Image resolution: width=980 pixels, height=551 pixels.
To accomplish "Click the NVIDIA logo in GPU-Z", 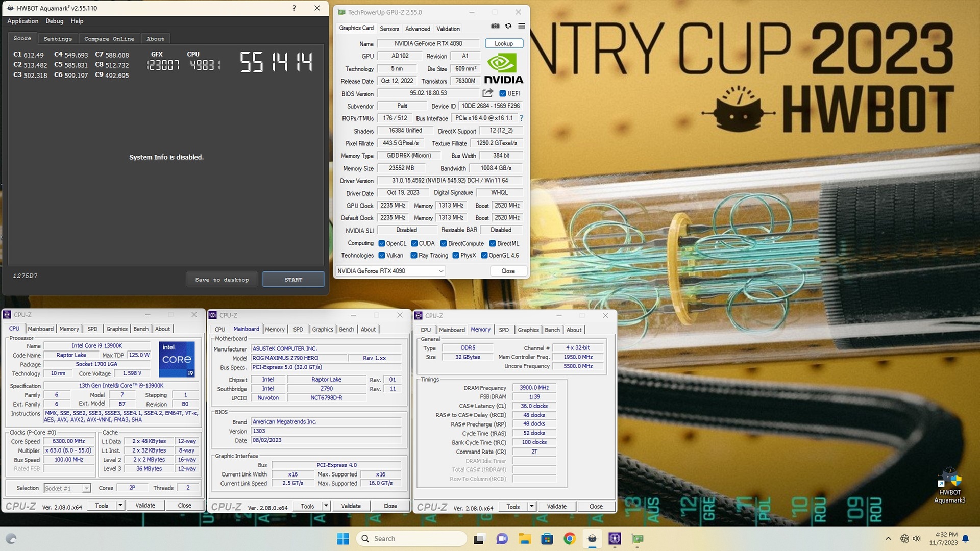I will tap(503, 69).
